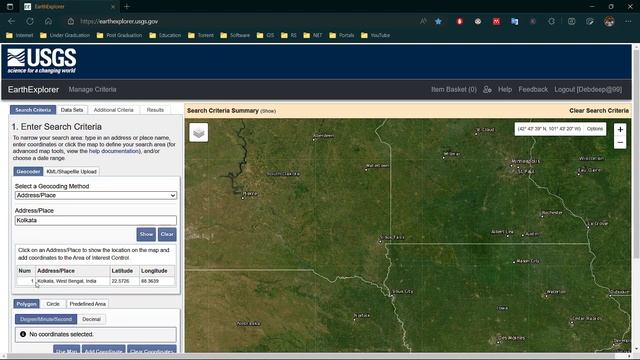Image resolution: width=640 pixels, height=360 pixels.
Task: Open the Education bookmarks folder
Action: 165,36
